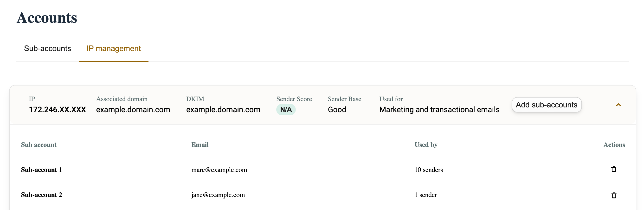Click the Sender Base Good value

click(x=337, y=110)
